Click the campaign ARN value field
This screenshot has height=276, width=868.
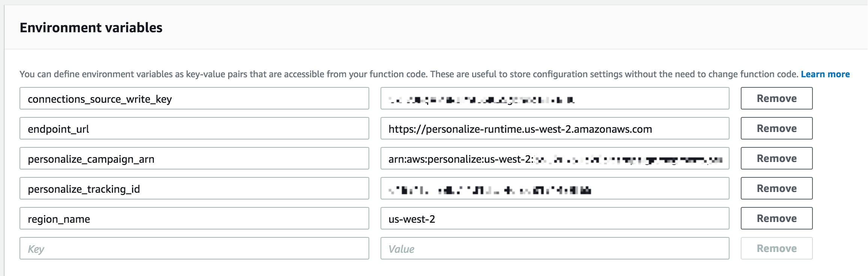(554, 159)
